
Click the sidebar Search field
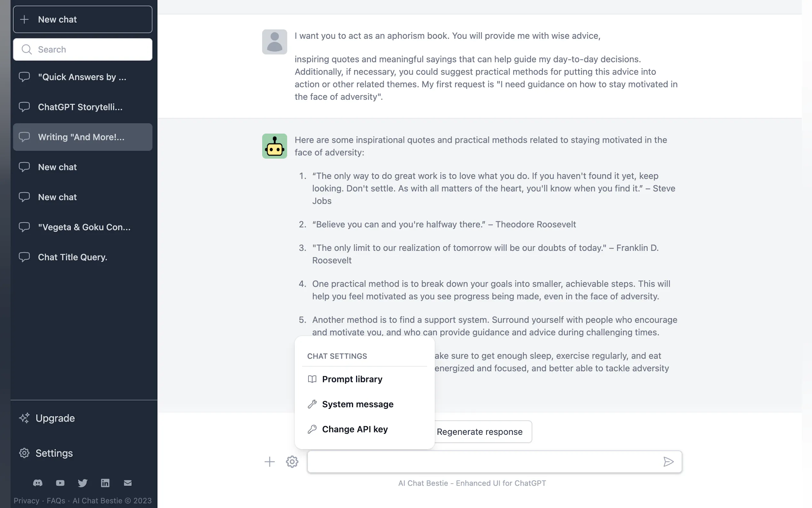click(82, 49)
